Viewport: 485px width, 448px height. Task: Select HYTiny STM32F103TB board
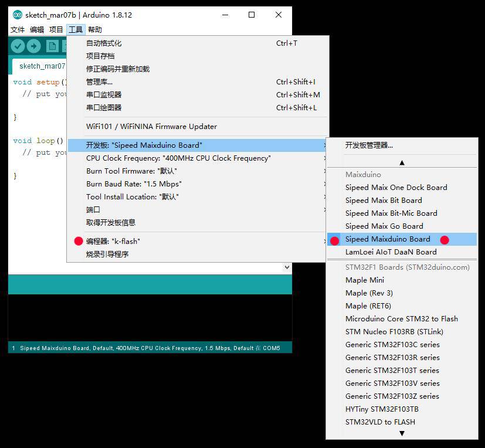point(402,409)
